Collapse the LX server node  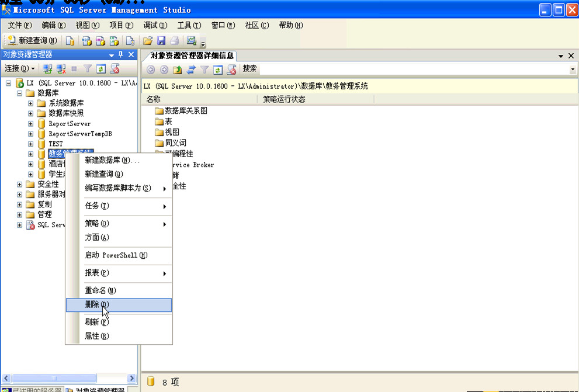[x=8, y=83]
